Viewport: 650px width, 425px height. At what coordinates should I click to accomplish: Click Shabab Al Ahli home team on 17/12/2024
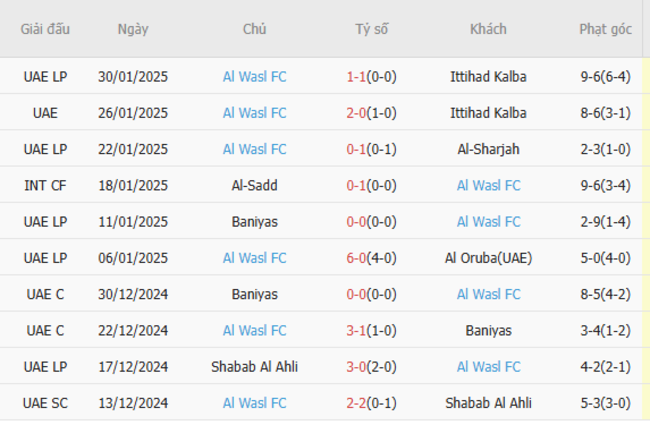pos(255,367)
